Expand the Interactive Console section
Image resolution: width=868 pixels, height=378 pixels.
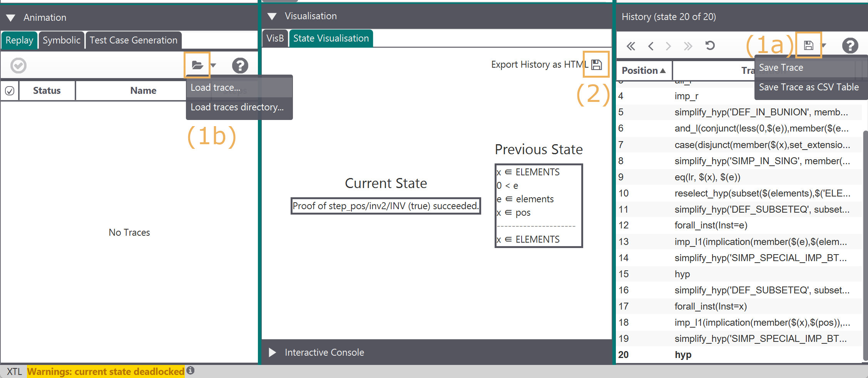point(272,352)
